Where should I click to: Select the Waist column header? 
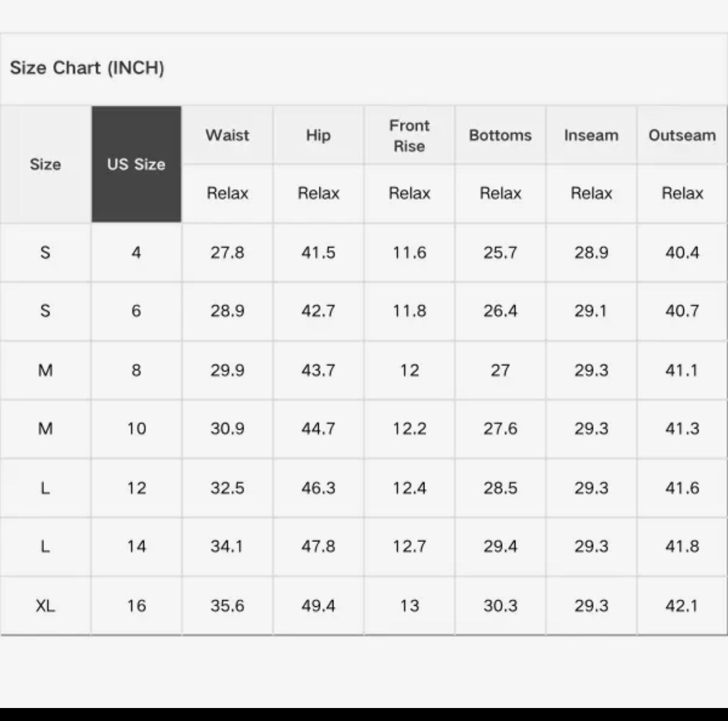(227, 136)
